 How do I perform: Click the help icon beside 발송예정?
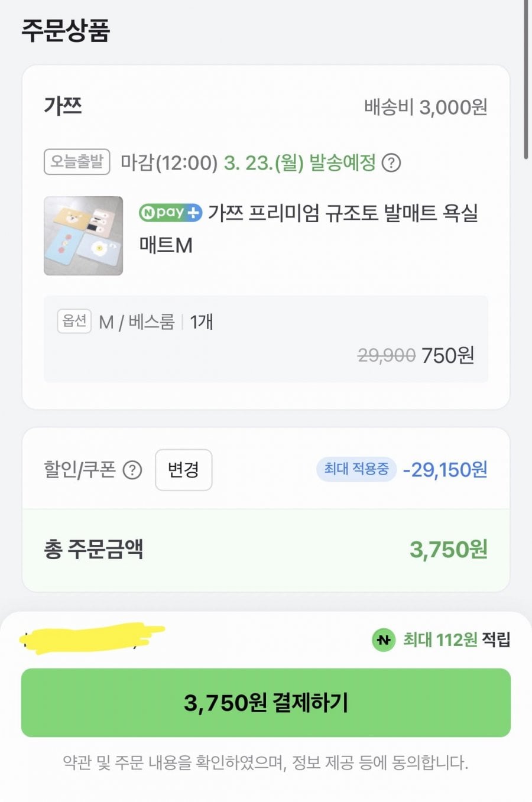coord(391,163)
